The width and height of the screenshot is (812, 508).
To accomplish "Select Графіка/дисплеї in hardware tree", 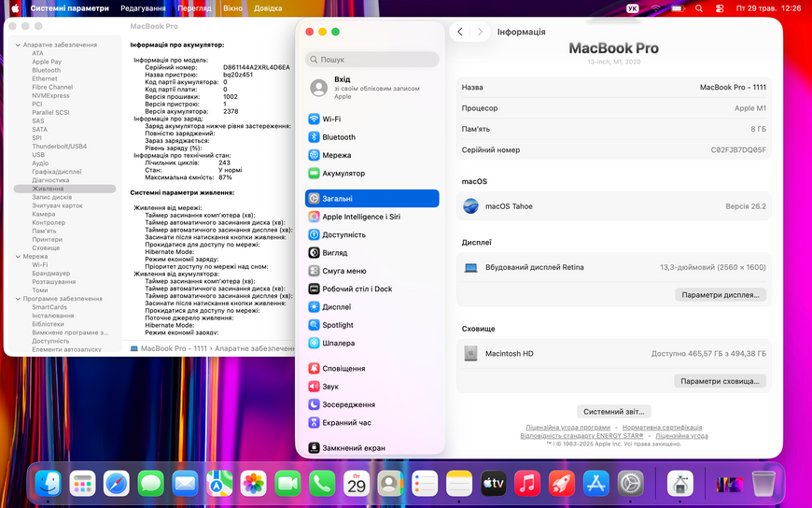I will (56, 172).
